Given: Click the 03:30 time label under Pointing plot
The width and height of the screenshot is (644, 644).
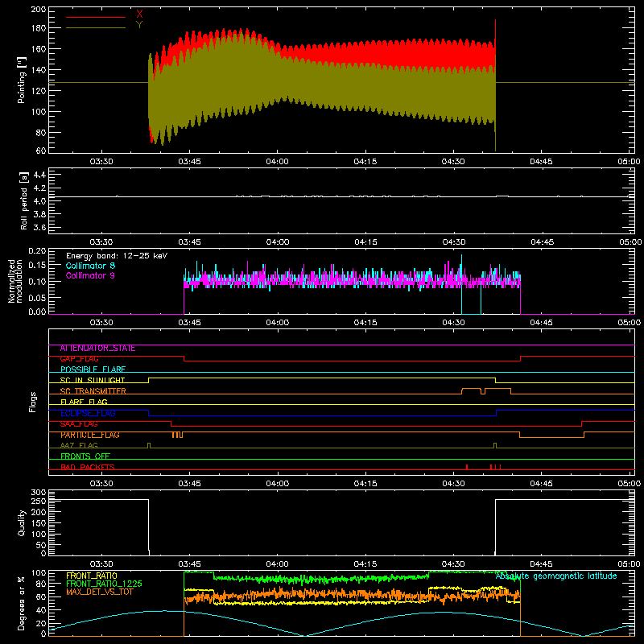Looking at the screenshot, I should 101,162.
